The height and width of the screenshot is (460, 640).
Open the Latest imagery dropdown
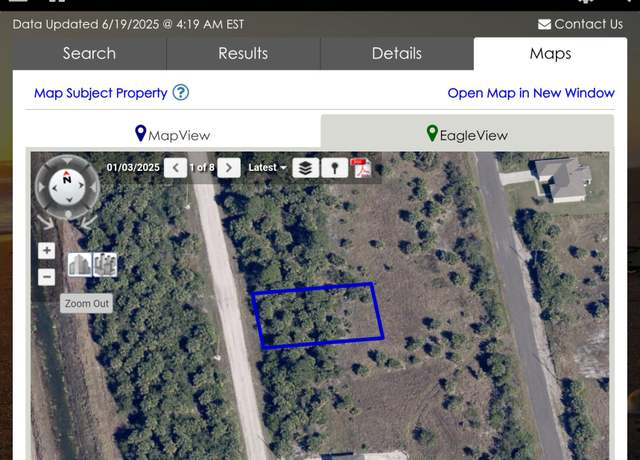tap(267, 167)
